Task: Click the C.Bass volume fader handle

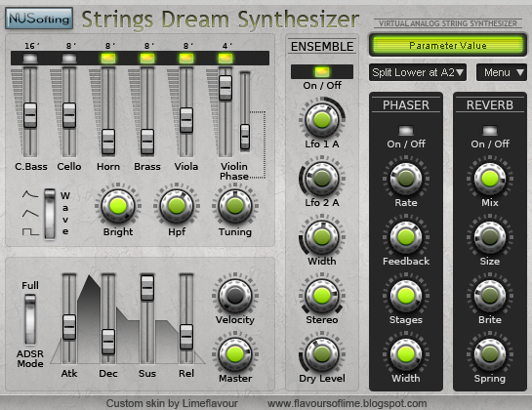Action: pyautogui.click(x=30, y=115)
